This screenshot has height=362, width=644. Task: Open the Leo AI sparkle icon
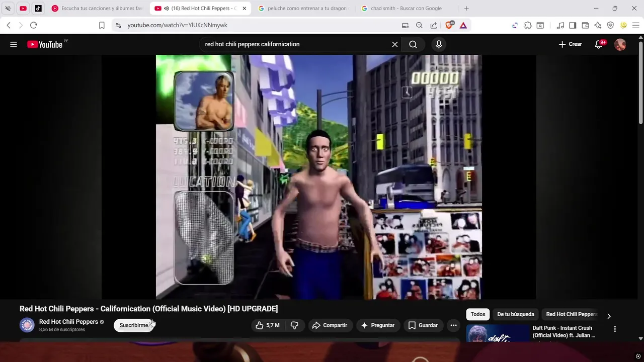[x=598, y=25]
